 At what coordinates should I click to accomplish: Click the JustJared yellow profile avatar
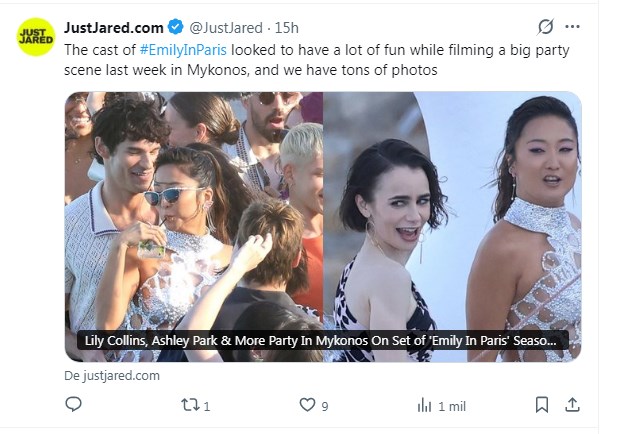(36, 37)
